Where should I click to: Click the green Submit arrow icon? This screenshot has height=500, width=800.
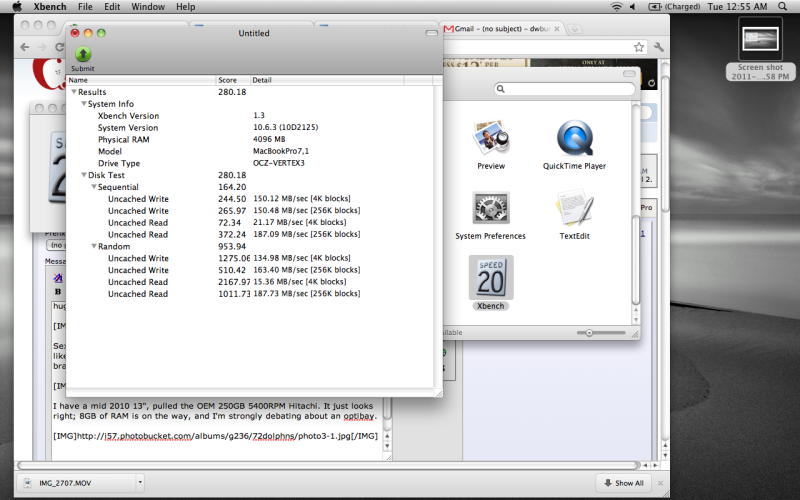(83, 54)
